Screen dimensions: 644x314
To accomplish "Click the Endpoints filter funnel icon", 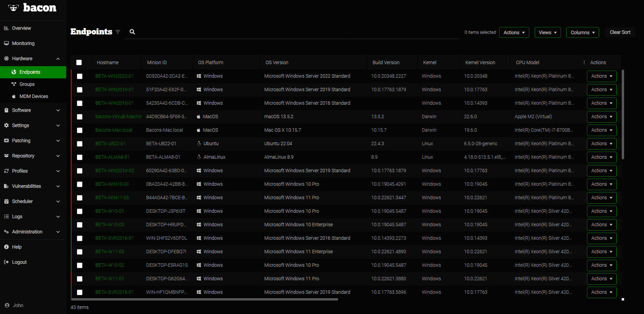I will click(x=118, y=32).
